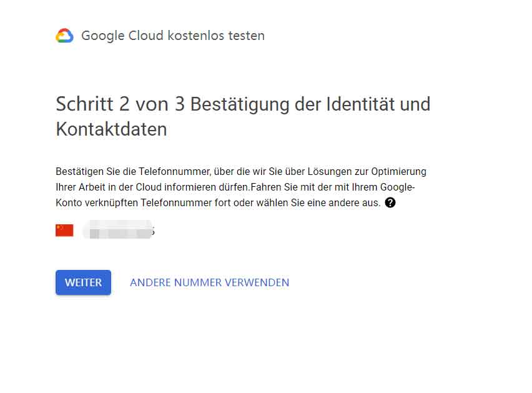Select the blurred phone number
Image resolution: width=532 pixels, height=393 pixels.
(119, 230)
